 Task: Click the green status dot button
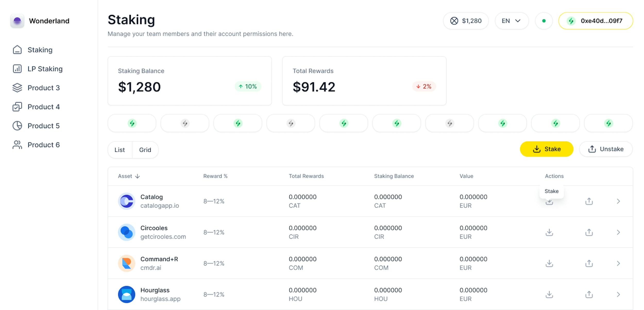click(544, 21)
